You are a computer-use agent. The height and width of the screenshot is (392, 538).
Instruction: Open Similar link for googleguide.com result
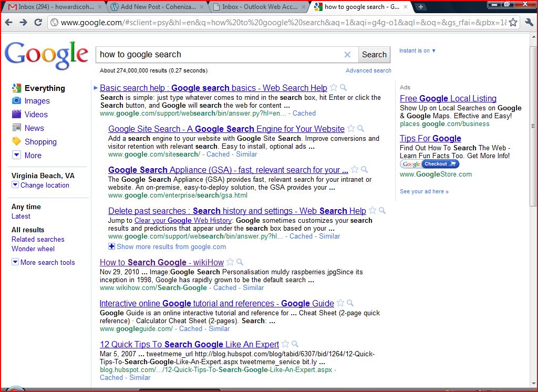(219, 328)
